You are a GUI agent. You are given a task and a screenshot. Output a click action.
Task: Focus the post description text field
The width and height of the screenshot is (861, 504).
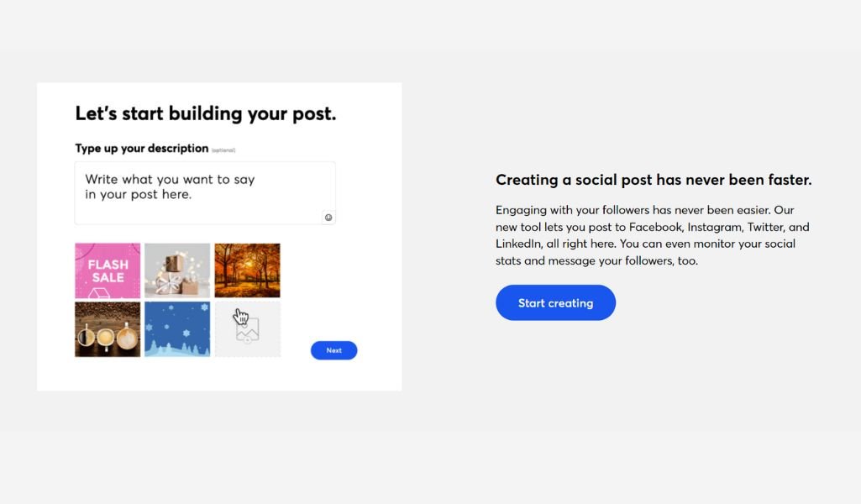[x=205, y=192]
